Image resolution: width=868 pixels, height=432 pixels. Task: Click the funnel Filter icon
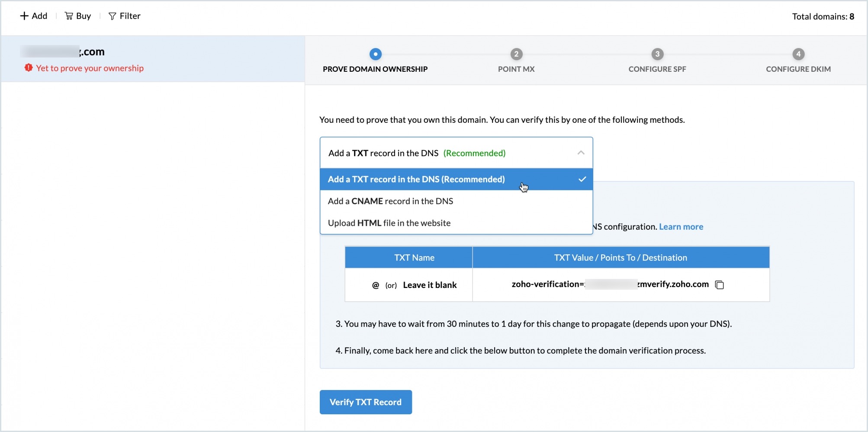pyautogui.click(x=112, y=16)
